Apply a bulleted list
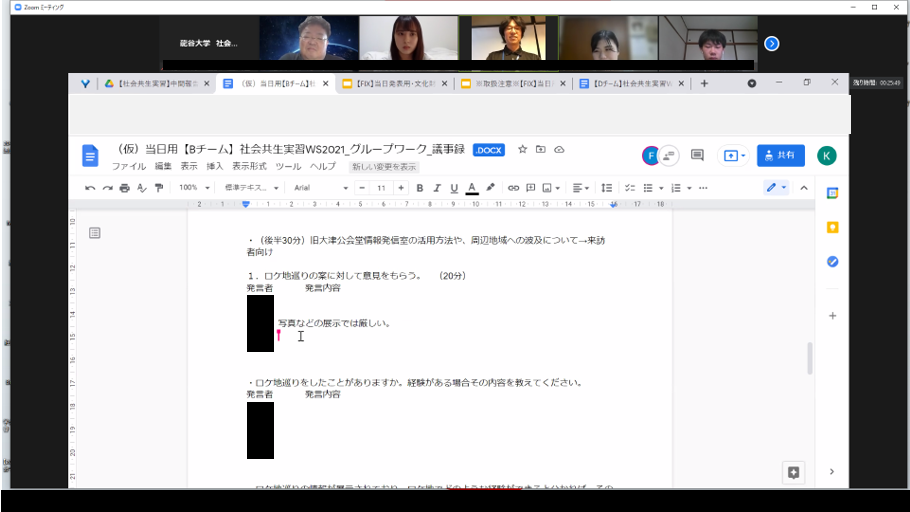 [x=648, y=188]
